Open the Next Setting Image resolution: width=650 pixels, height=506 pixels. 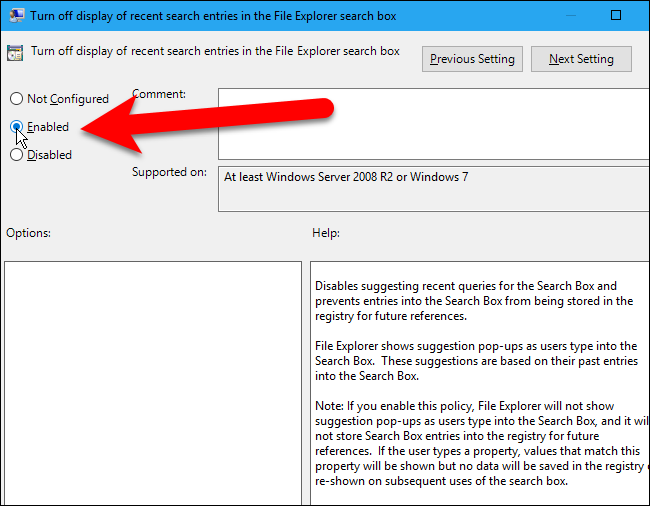581,59
